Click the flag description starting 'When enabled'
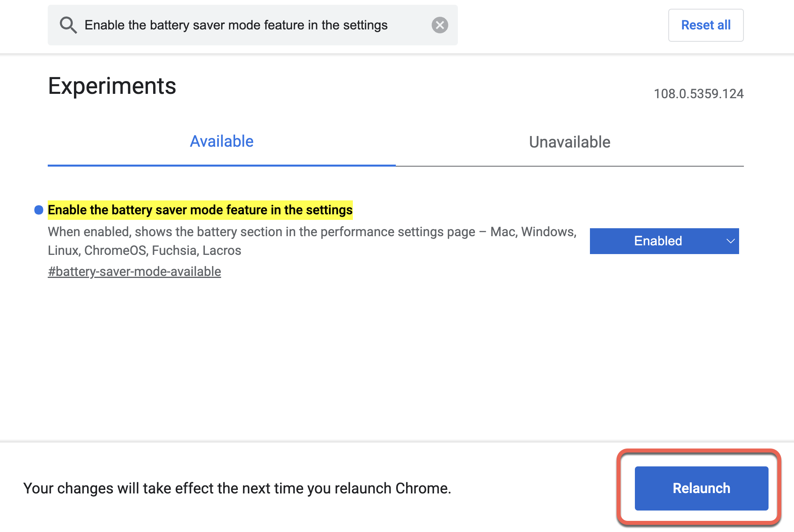Image resolution: width=794 pixels, height=532 pixels. point(312,232)
